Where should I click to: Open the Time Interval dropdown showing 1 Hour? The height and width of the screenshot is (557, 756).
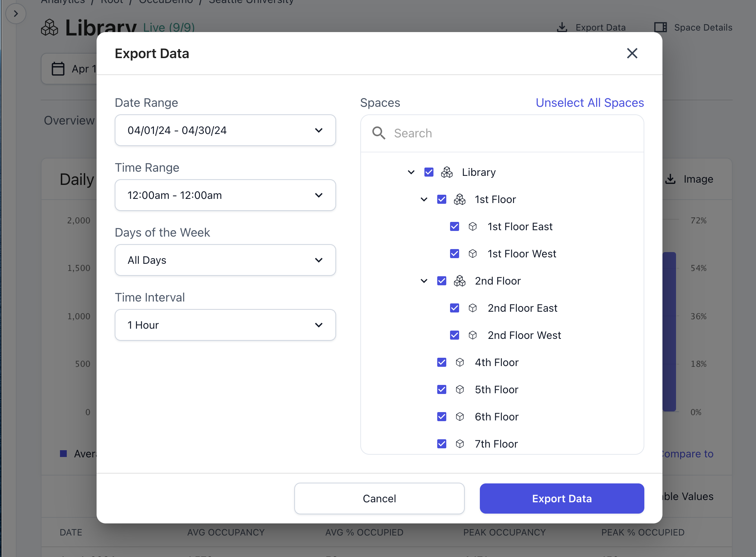pyautogui.click(x=225, y=325)
